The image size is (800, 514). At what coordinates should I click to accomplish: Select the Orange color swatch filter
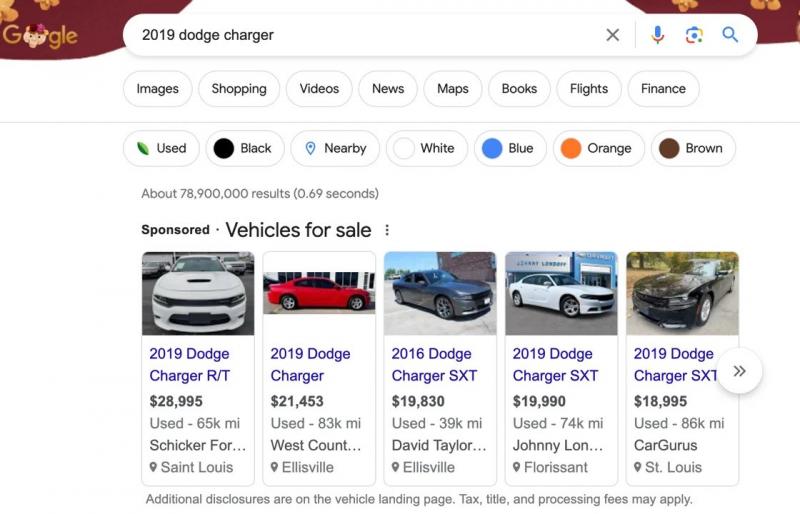coord(571,148)
